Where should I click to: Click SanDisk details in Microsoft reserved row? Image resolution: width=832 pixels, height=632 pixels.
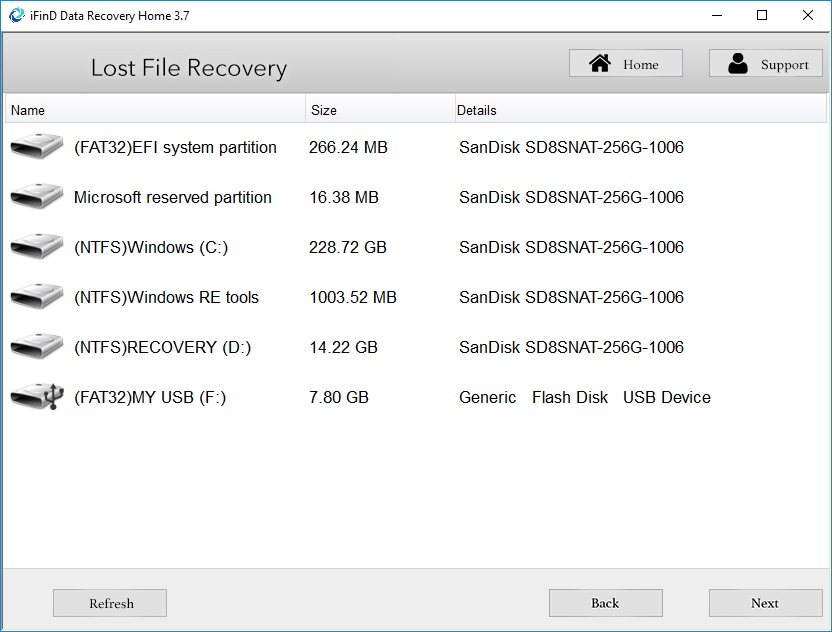click(571, 197)
